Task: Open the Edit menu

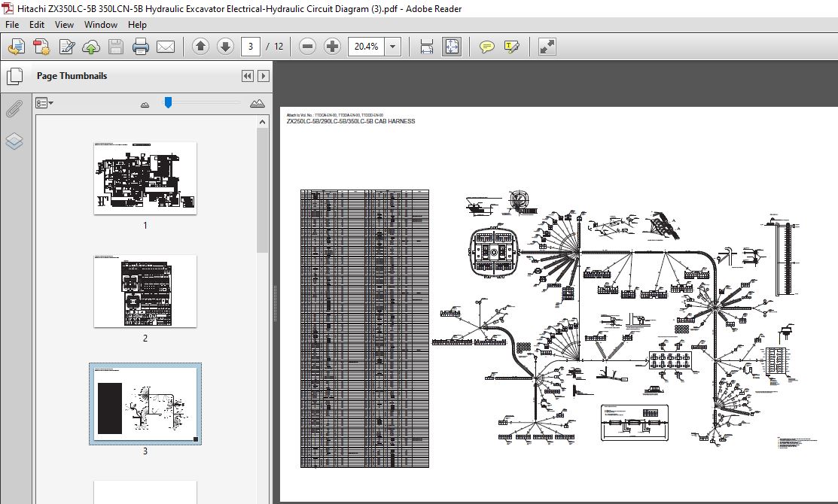Action: coord(36,25)
